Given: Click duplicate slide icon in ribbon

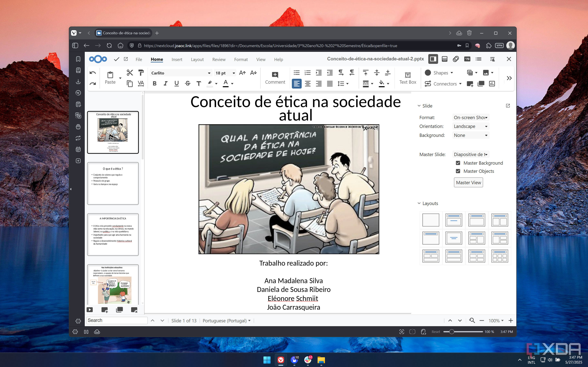Looking at the screenshot, I should point(481,84).
